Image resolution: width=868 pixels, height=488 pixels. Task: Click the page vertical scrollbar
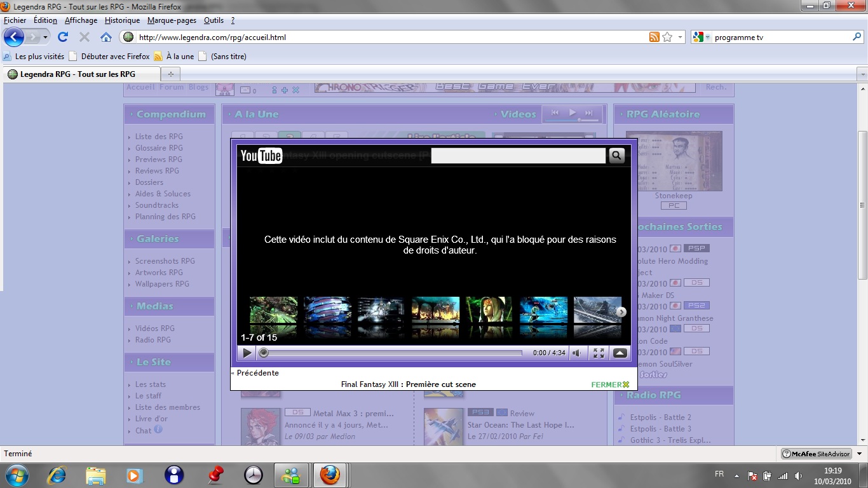click(862, 205)
